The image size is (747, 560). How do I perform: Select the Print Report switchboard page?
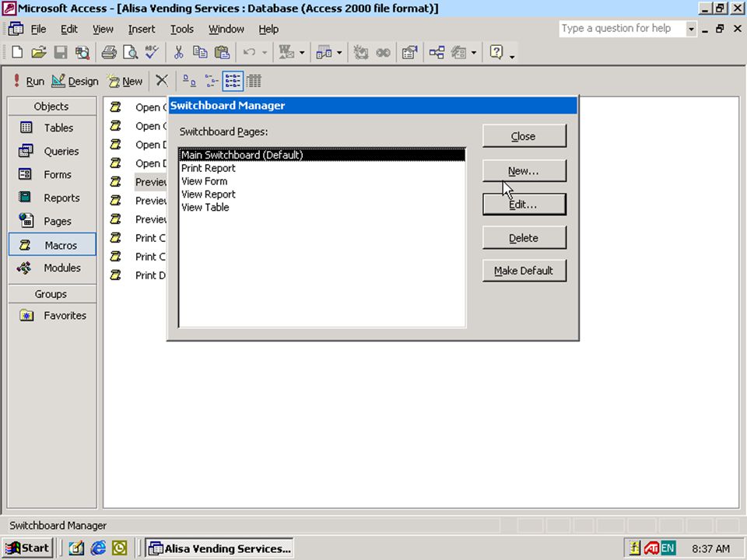coord(322,168)
